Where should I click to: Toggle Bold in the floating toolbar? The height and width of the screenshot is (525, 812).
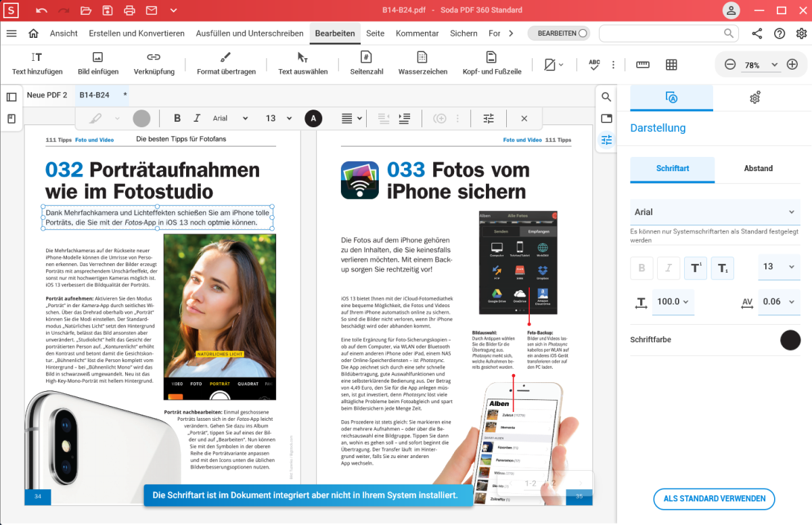pyautogui.click(x=177, y=118)
